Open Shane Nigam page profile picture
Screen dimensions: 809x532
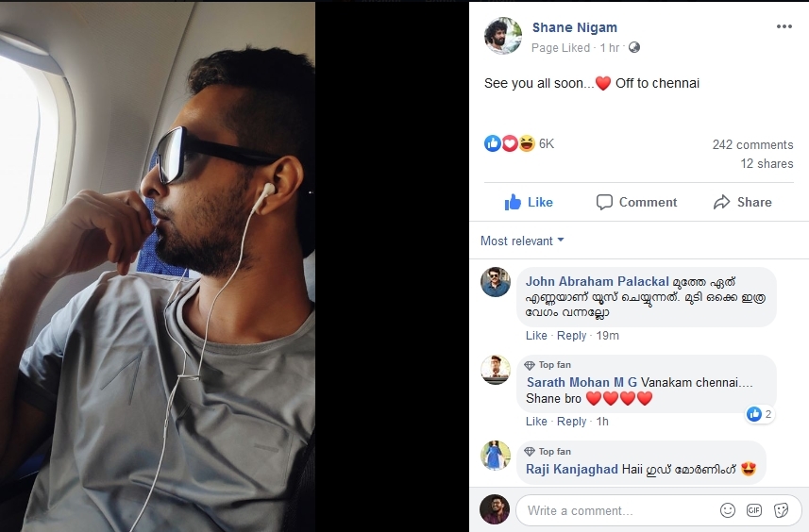503,36
